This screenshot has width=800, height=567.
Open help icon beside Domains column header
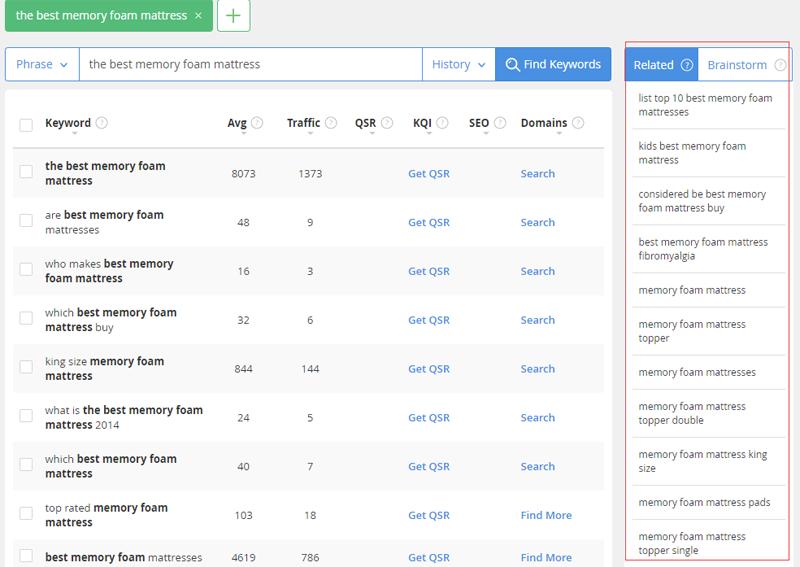point(578,122)
